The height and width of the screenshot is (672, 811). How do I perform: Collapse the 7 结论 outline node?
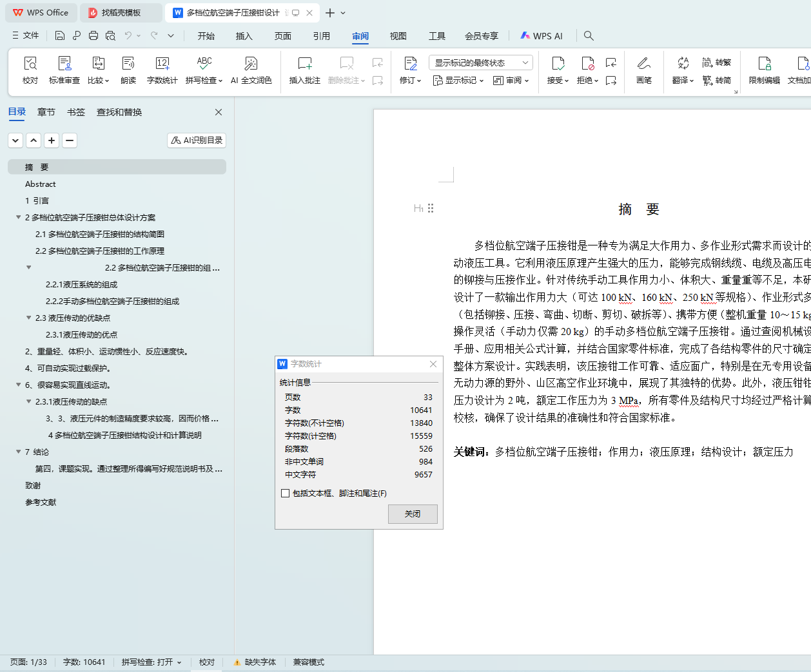[19, 452]
